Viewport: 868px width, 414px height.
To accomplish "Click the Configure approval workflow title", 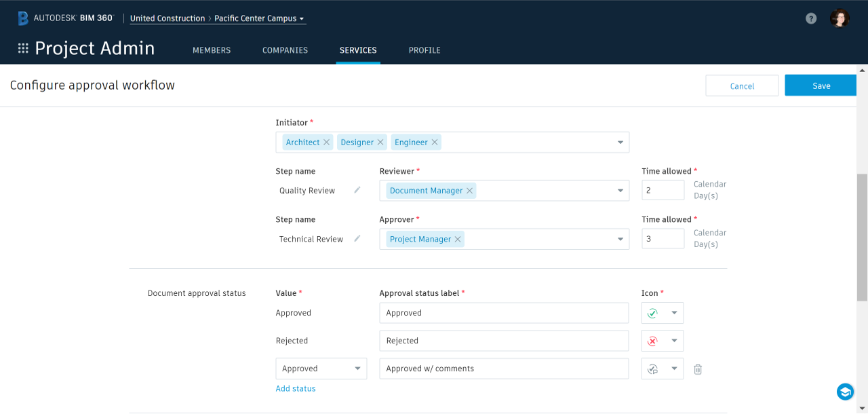I will click(92, 86).
